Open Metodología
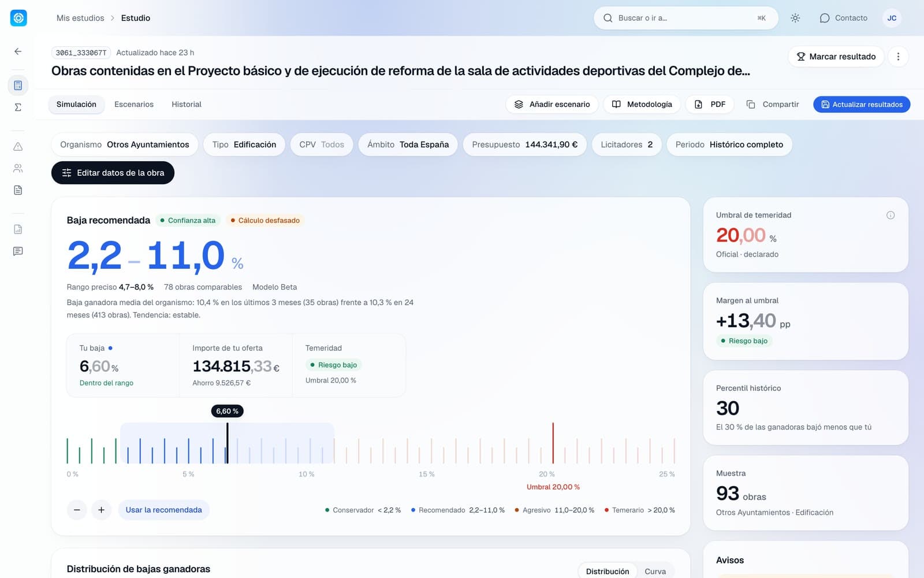Image resolution: width=924 pixels, height=578 pixels. coord(642,105)
